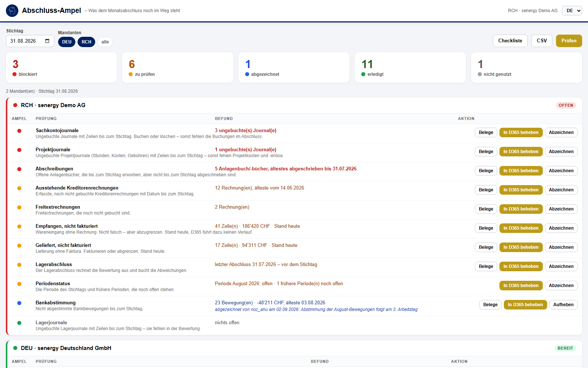Select the 11 erledigt summary card
This screenshot has height=368, width=588.
410,68
